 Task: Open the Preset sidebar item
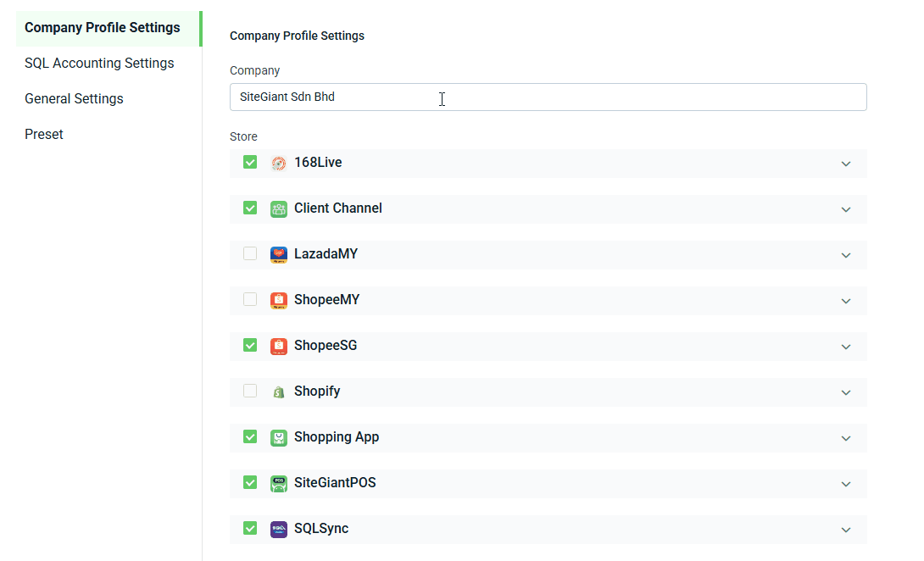[44, 135]
